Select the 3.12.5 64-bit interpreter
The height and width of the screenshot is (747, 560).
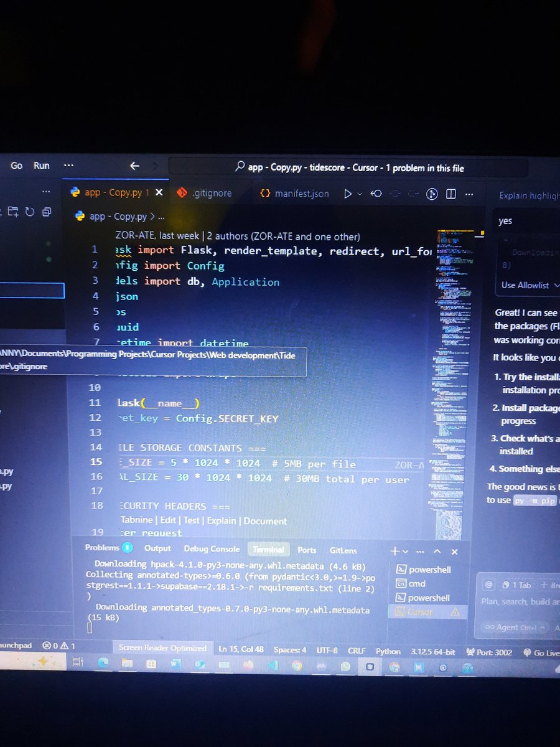point(433,652)
